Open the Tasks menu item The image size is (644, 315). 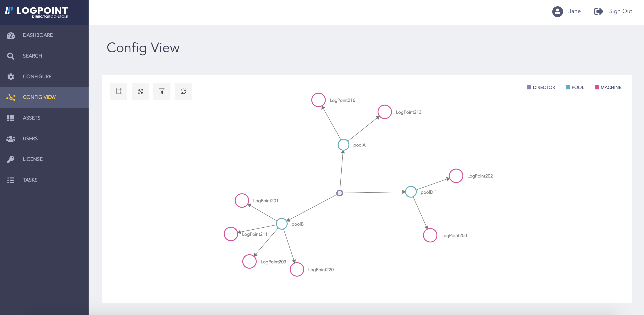click(x=30, y=180)
